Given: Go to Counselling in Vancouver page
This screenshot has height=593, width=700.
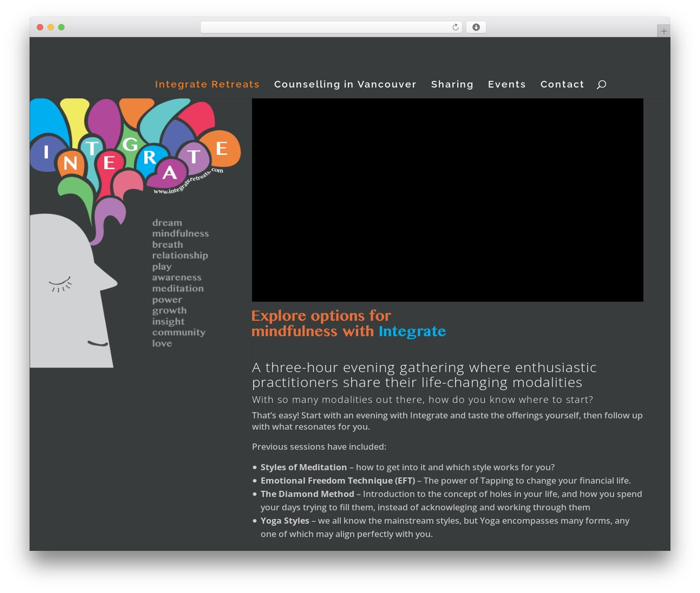Looking at the screenshot, I should 345,84.
